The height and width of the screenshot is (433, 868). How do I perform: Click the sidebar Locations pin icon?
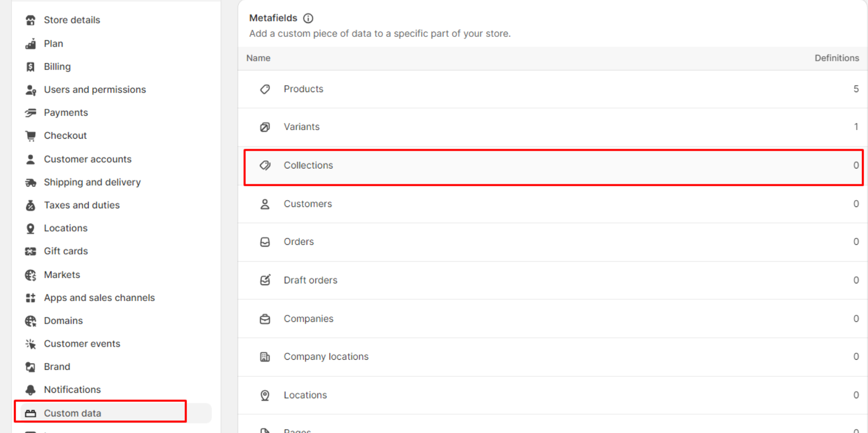point(31,229)
